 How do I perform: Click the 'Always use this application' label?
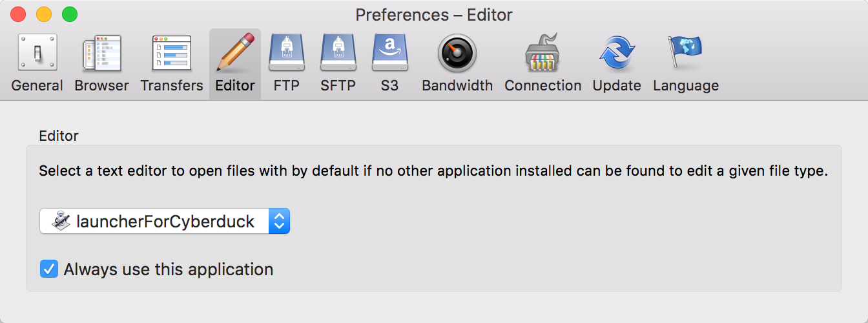(169, 269)
